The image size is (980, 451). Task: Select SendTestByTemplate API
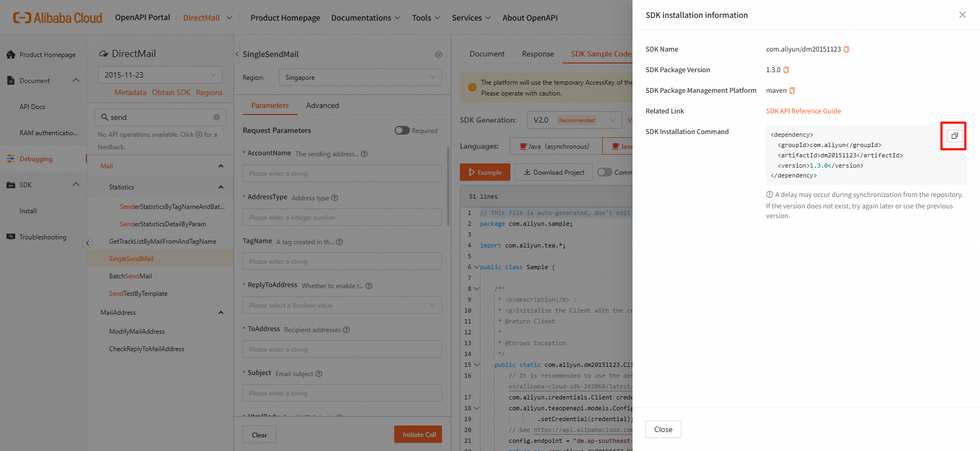(x=138, y=294)
